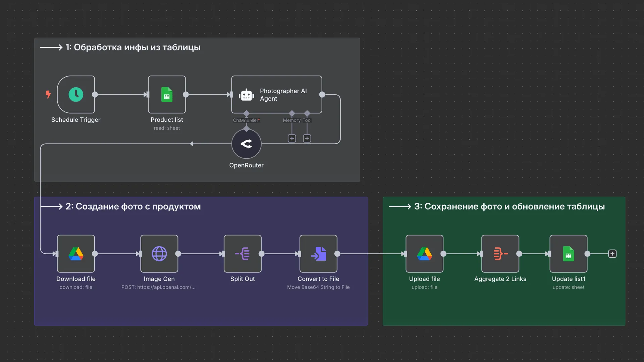Open the Download file Google Drive node
This screenshot has width=644, height=362.
coord(76,254)
